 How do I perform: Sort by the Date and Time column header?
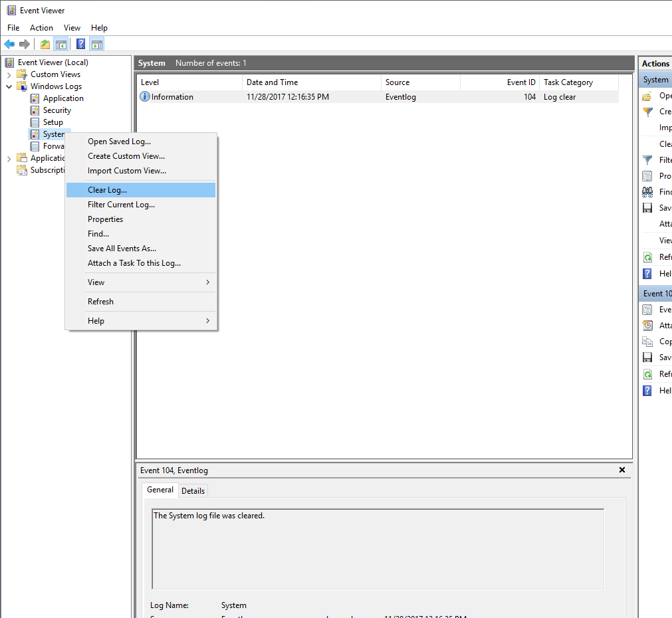[312, 82]
